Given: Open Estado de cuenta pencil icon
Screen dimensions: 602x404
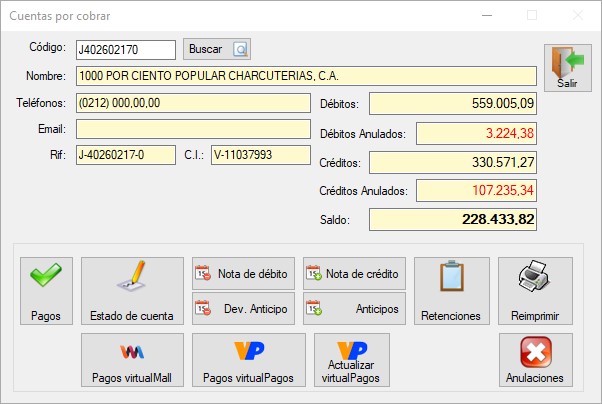Looking at the screenshot, I should (132, 276).
